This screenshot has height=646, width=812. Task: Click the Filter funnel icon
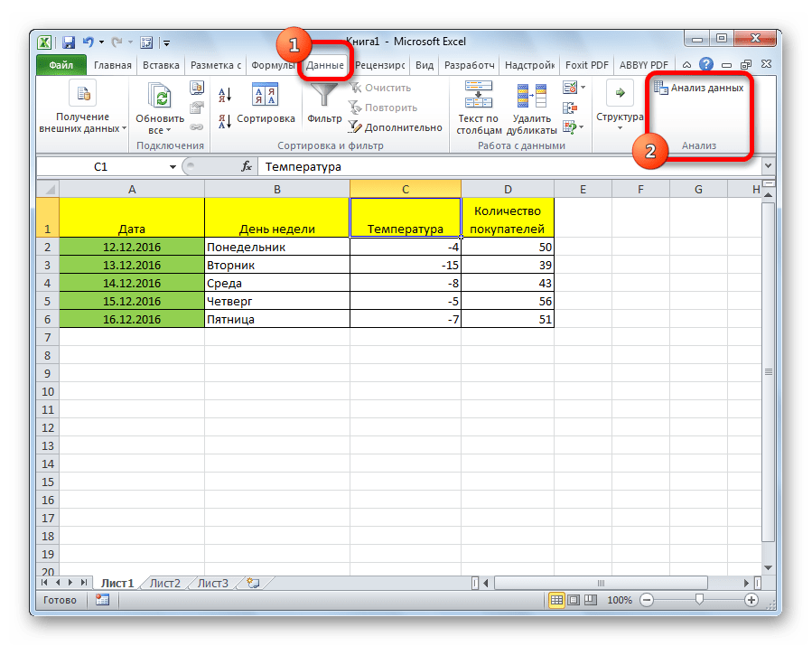click(x=324, y=97)
